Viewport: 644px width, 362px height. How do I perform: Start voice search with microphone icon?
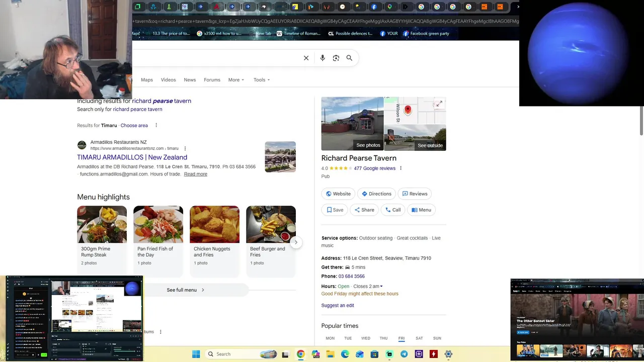[323, 58]
